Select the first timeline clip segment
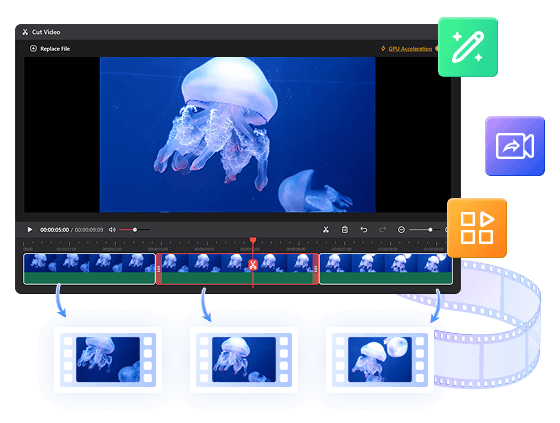560x423 pixels. pyautogui.click(x=89, y=269)
